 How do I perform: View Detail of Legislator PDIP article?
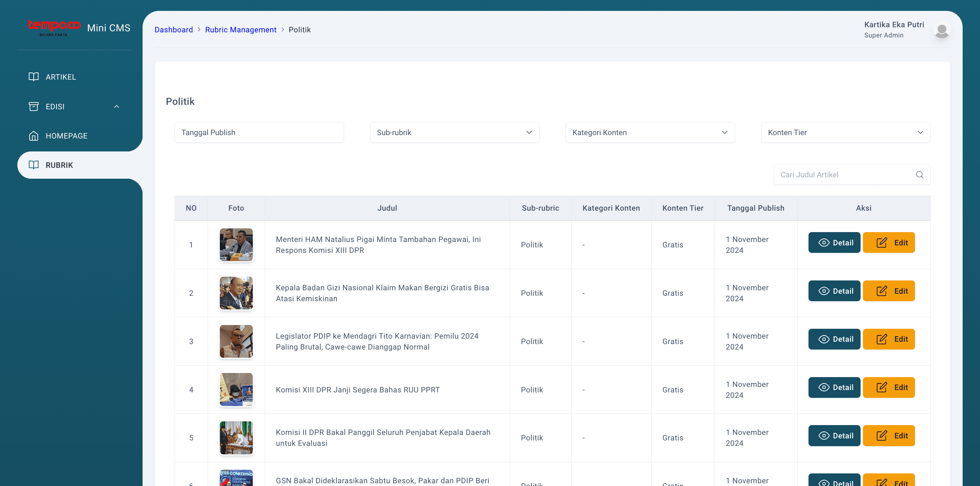834,339
